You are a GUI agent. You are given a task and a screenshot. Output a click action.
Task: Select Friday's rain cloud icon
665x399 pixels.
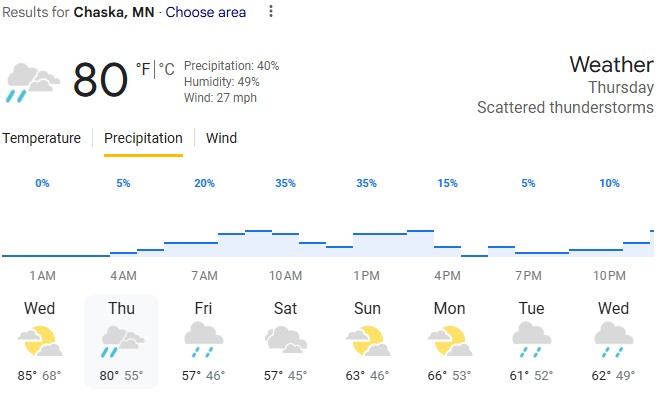coord(204,340)
